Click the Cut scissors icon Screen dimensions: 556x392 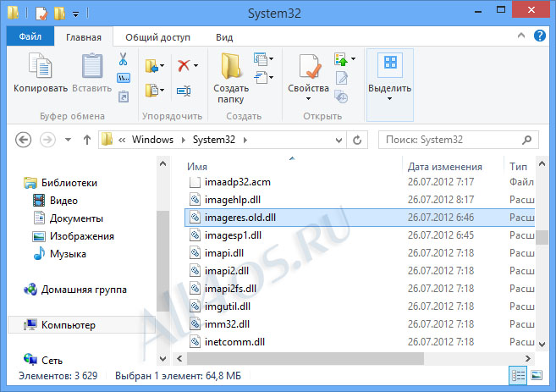point(123,59)
